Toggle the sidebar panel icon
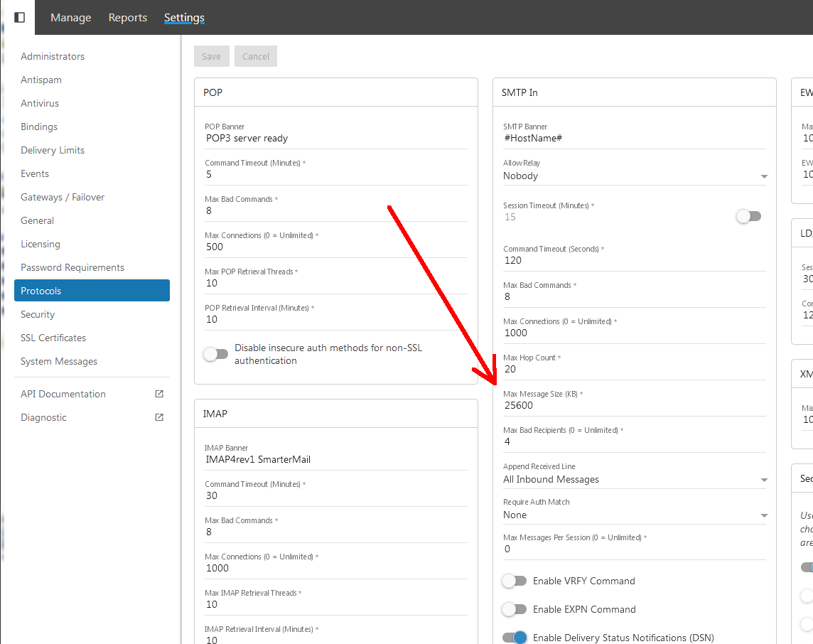This screenshot has height=644, width=813. click(x=19, y=17)
